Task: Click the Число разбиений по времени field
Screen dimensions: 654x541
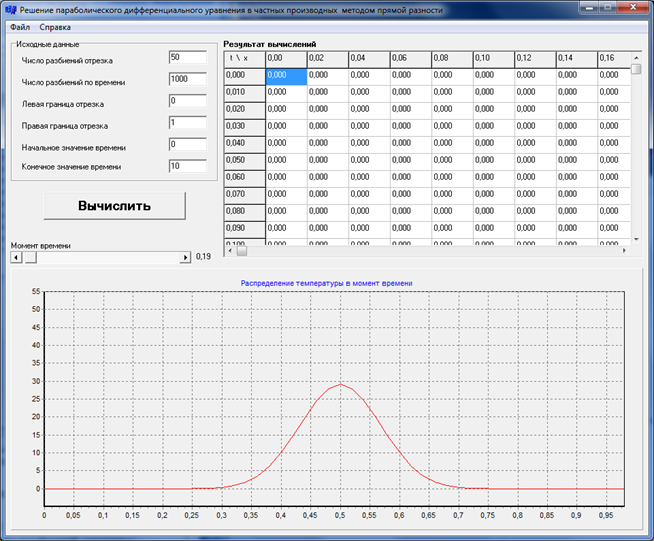Action: coord(188,79)
